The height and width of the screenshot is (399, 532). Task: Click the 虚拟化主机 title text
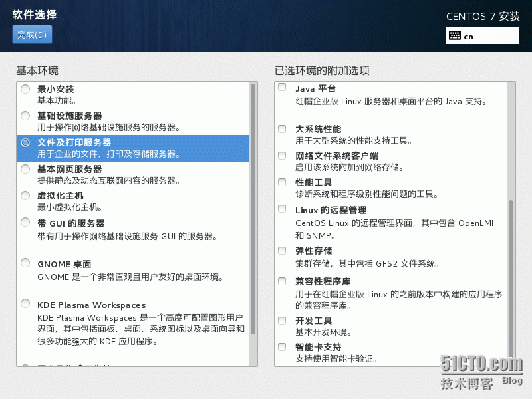point(61,196)
